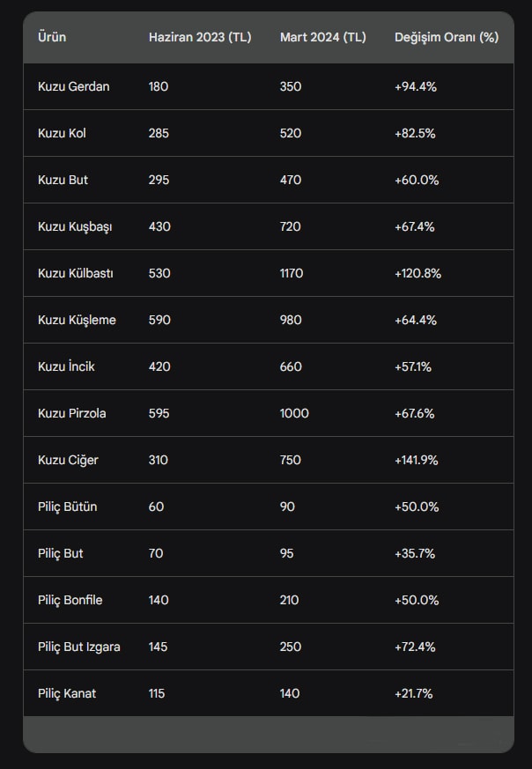
Task: Select the 1000 value for Kuzu Pirzola
Action: (294, 413)
